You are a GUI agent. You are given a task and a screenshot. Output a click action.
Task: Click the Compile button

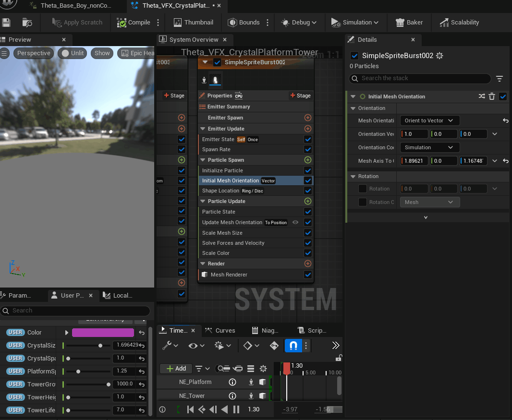point(134,23)
